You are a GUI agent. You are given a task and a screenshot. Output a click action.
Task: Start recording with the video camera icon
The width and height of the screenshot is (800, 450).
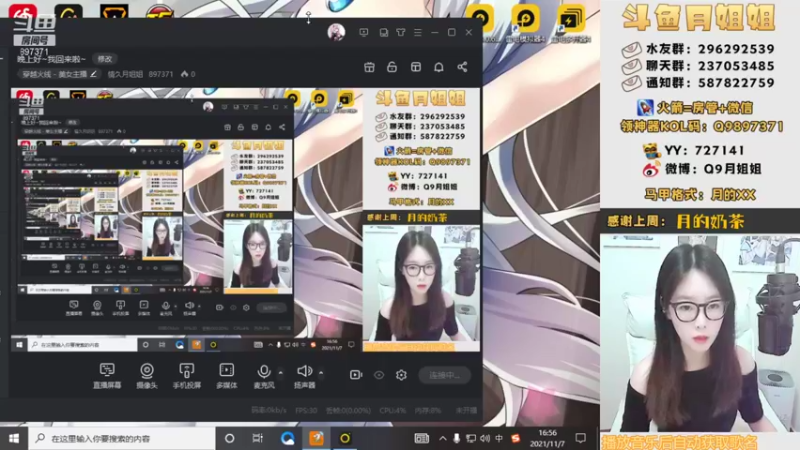coord(356,375)
